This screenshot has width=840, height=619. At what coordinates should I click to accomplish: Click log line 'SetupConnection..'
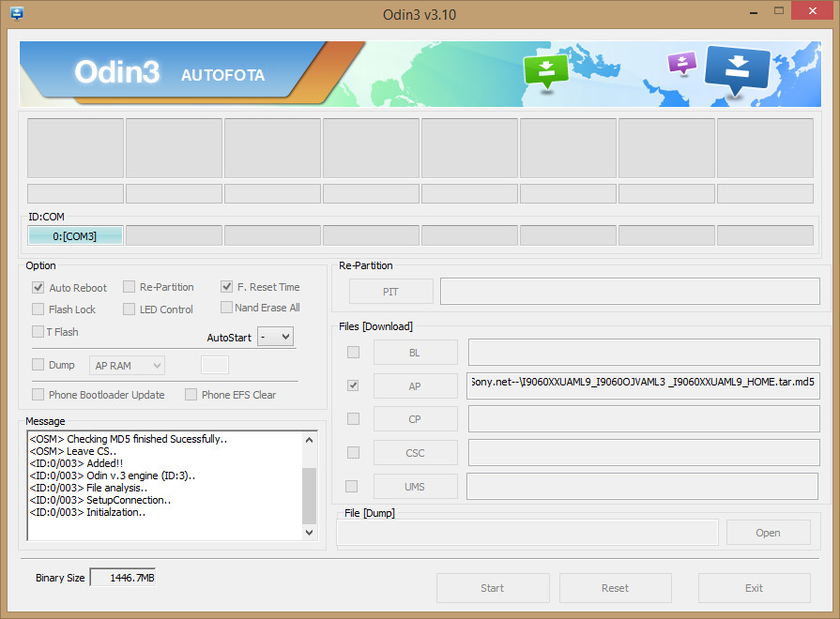(x=100, y=501)
